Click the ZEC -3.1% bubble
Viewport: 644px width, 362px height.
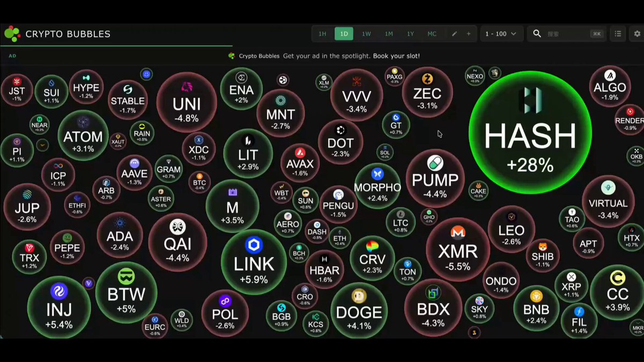tap(427, 92)
